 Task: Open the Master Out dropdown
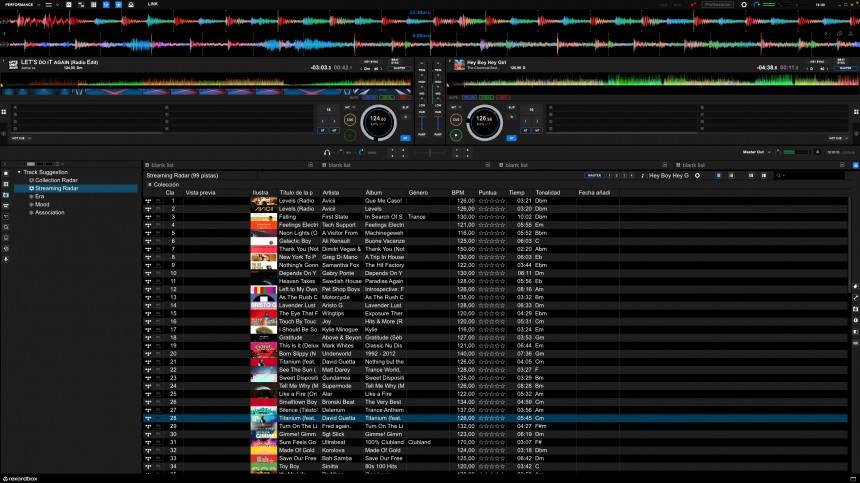point(758,152)
